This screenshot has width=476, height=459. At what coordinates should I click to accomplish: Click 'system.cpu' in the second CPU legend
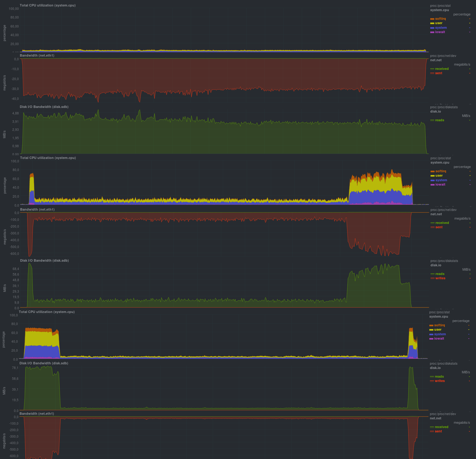440,163
